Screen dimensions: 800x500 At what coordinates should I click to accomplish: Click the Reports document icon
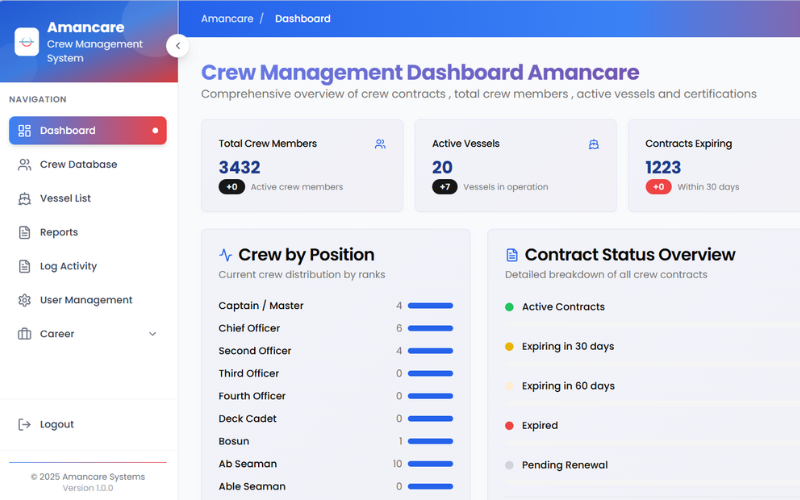(25, 233)
